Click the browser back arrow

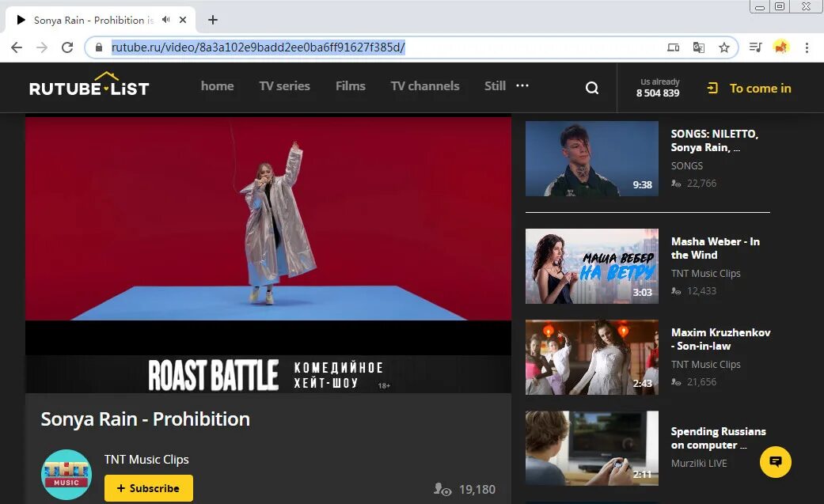(17, 47)
